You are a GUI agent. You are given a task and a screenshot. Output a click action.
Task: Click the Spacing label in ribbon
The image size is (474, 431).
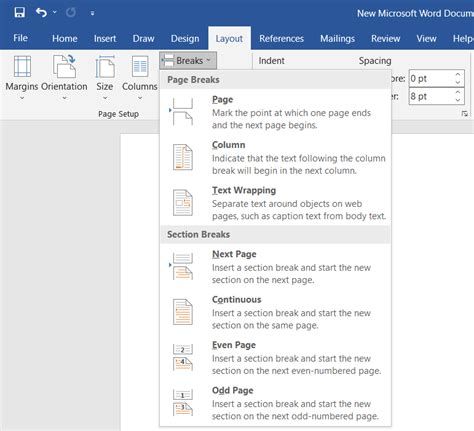[375, 61]
